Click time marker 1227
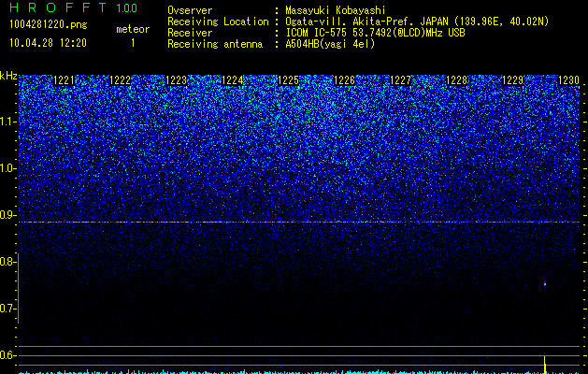This screenshot has height=374, width=588. click(400, 80)
